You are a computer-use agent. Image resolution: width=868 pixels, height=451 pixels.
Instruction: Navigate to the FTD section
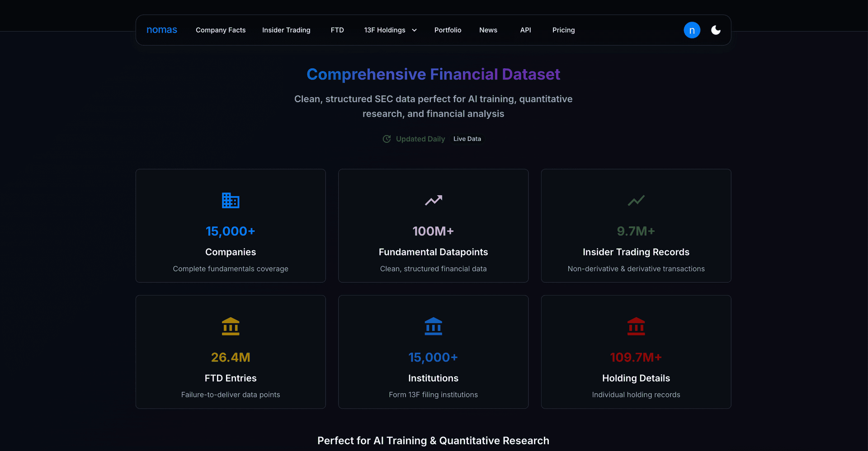[x=337, y=30]
